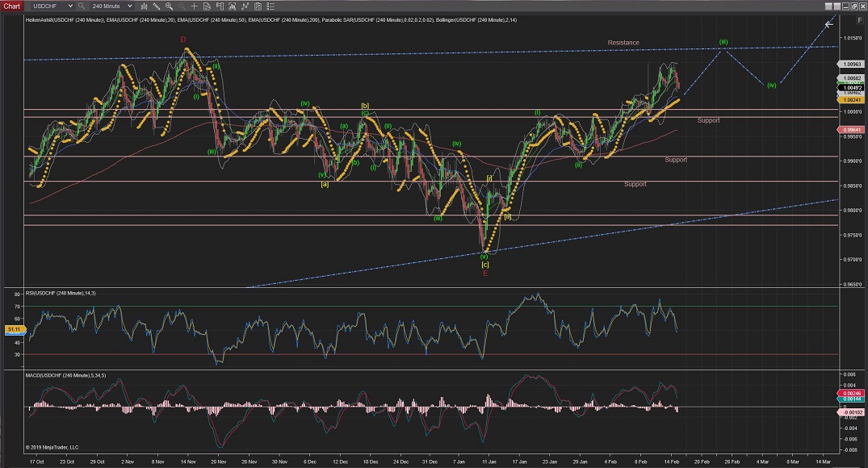
Task: Click the instrument search magnifier icon
Action: [82, 6]
